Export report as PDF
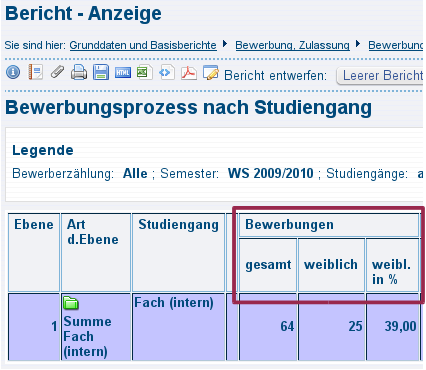 pos(189,72)
